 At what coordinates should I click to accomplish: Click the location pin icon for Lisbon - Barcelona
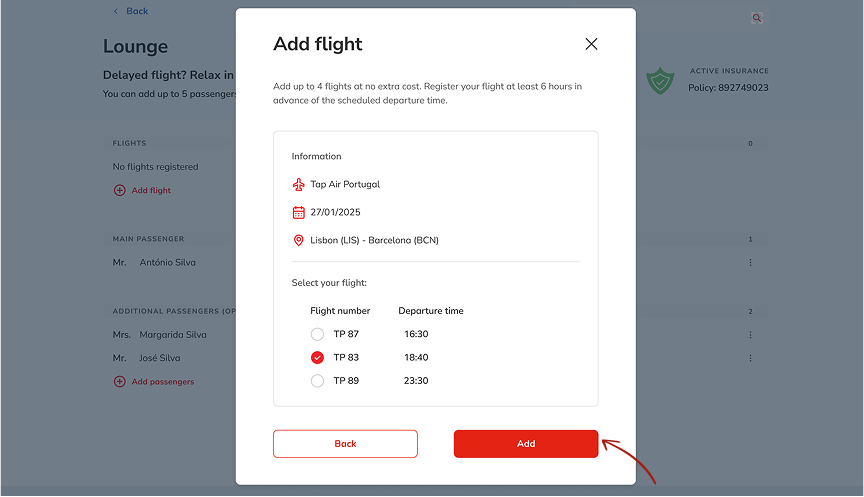tap(298, 240)
